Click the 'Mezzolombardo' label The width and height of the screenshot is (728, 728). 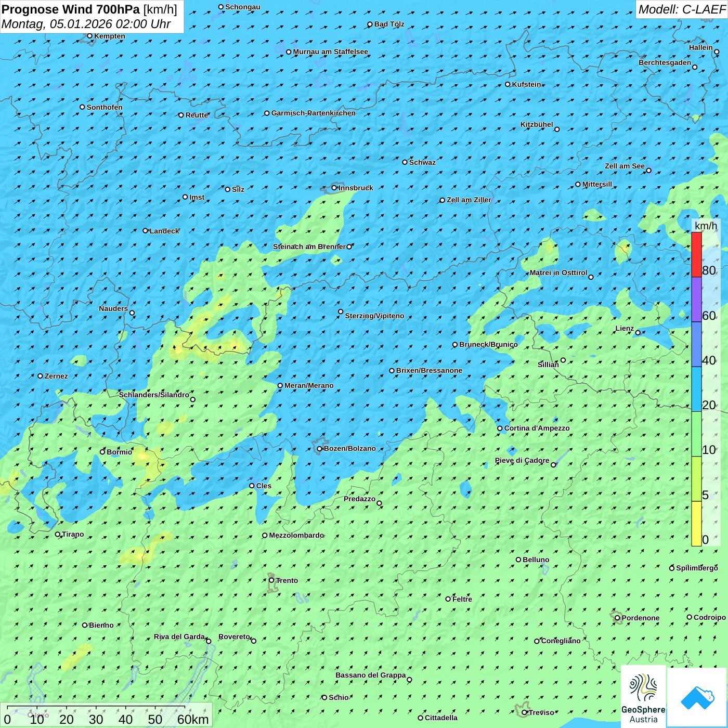coord(296,535)
